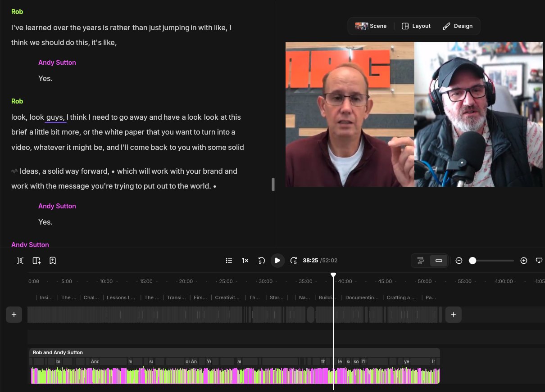Open the Layout menu
The height and width of the screenshot is (392, 545).
tap(416, 26)
